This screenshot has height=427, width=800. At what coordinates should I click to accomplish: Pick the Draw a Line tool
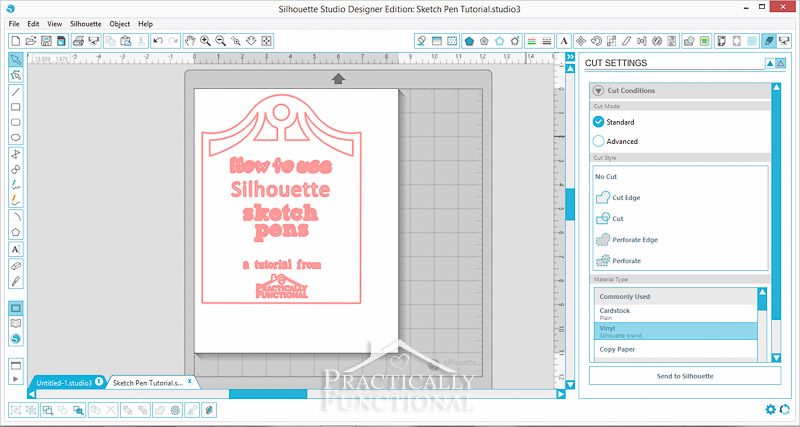click(x=16, y=92)
